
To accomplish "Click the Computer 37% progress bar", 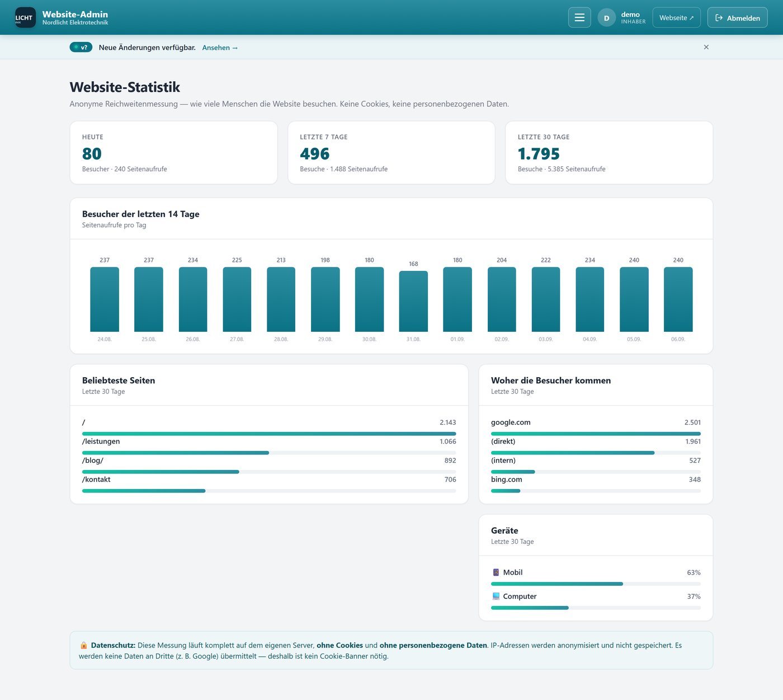I will (596, 608).
